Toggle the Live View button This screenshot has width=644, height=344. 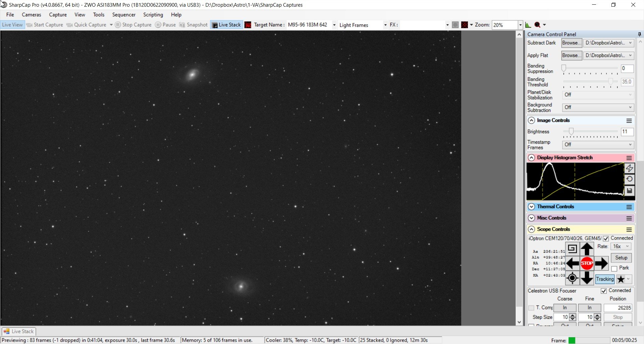[x=12, y=25]
